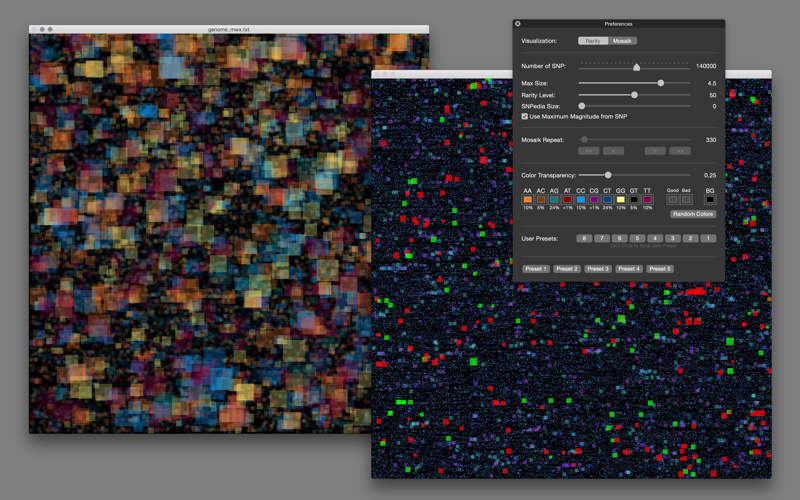
Task: Open the Bad color swatch
Action: click(x=686, y=199)
